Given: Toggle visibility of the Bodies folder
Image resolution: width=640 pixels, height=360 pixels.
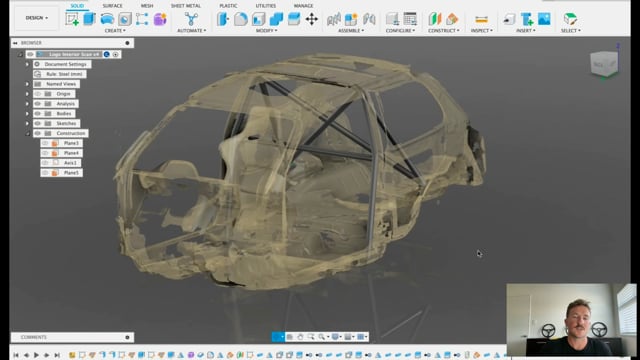Looking at the screenshot, I should coord(38,113).
